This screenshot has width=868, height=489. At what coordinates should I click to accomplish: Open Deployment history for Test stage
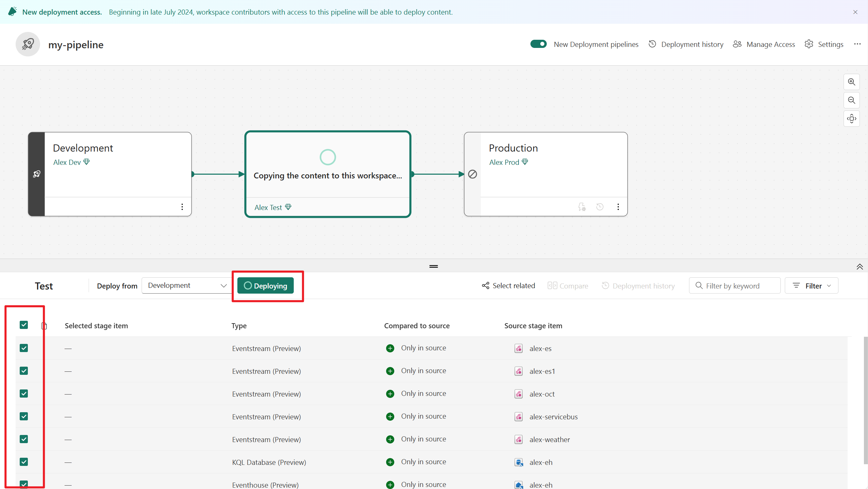[x=638, y=286]
